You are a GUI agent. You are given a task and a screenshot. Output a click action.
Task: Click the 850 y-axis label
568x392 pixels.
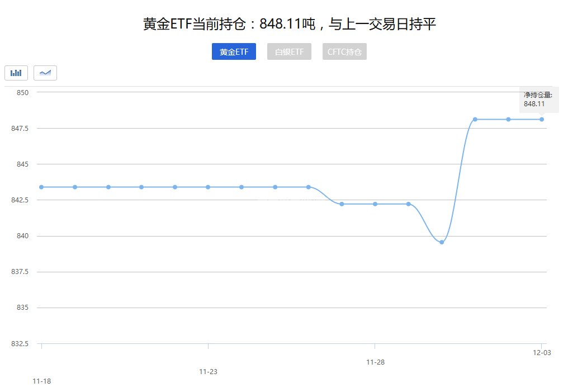[22, 92]
